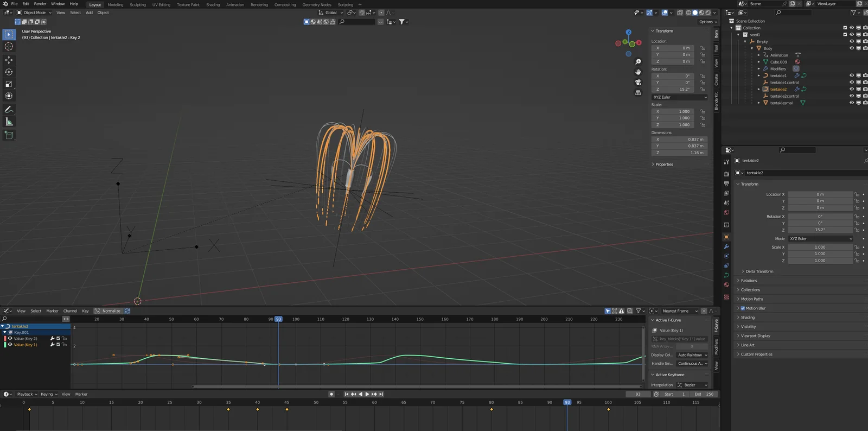Enable the Motion Blur checkbox
868x431 pixels.
[743, 308]
